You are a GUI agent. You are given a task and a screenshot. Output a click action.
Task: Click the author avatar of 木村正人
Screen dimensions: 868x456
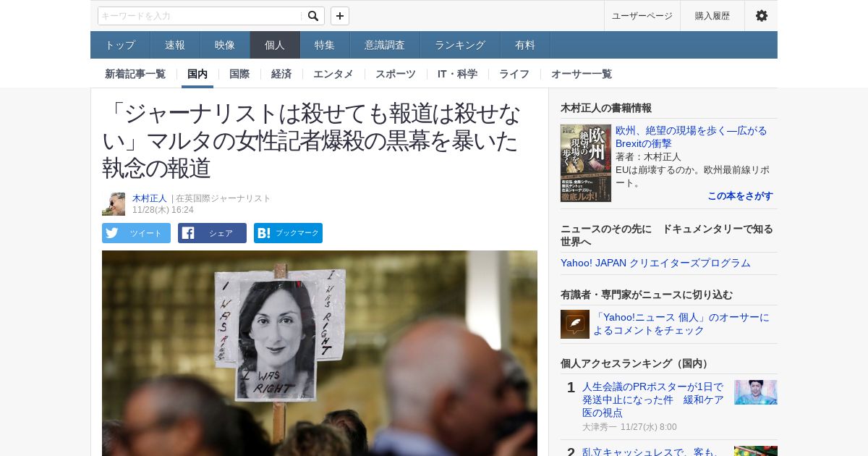pyautogui.click(x=114, y=204)
